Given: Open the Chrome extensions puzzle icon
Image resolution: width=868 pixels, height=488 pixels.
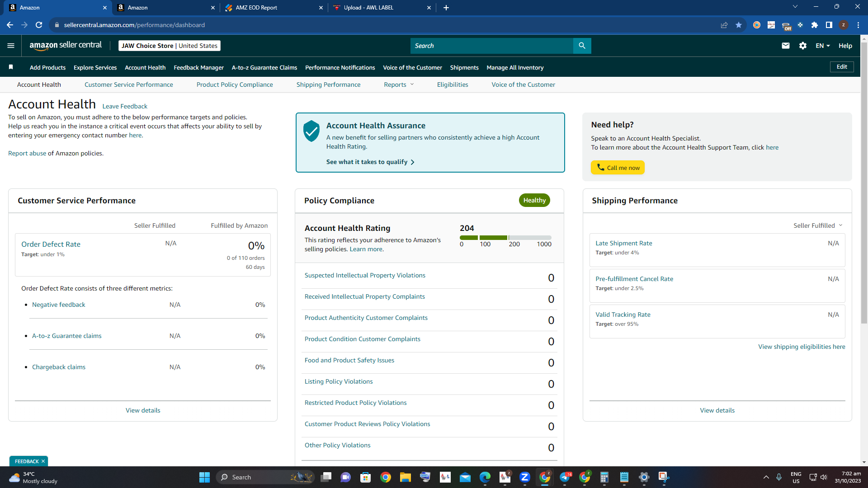Looking at the screenshot, I should [815, 25].
